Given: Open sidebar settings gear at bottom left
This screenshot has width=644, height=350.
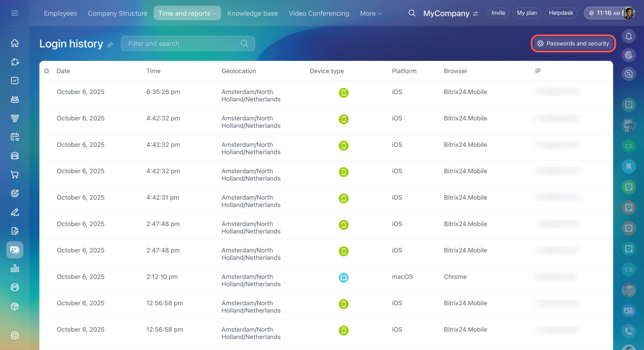Looking at the screenshot, I should pyautogui.click(x=15, y=335).
